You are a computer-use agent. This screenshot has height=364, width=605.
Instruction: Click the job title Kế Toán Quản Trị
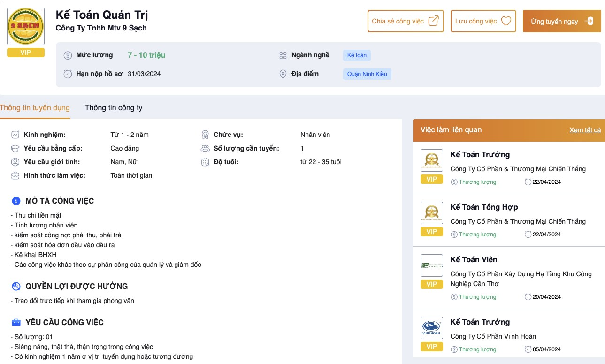coord(102,15)
